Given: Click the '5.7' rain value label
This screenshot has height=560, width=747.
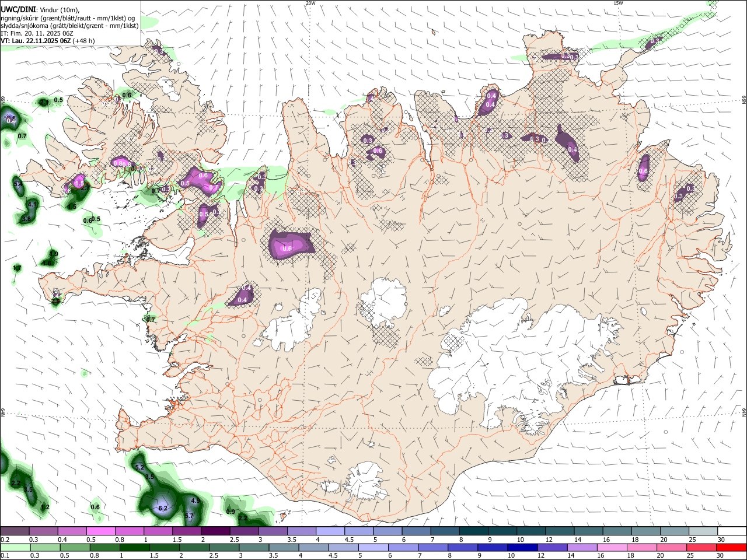Looking at the screenshot, I should (189, 516).
